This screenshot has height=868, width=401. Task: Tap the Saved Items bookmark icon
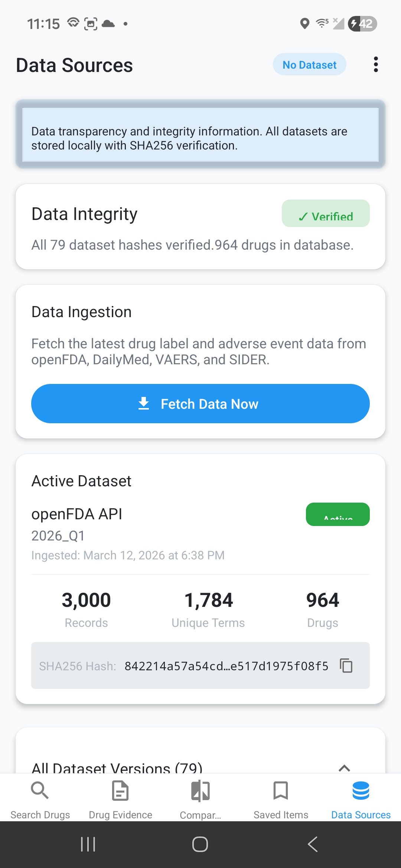[281, 790]
